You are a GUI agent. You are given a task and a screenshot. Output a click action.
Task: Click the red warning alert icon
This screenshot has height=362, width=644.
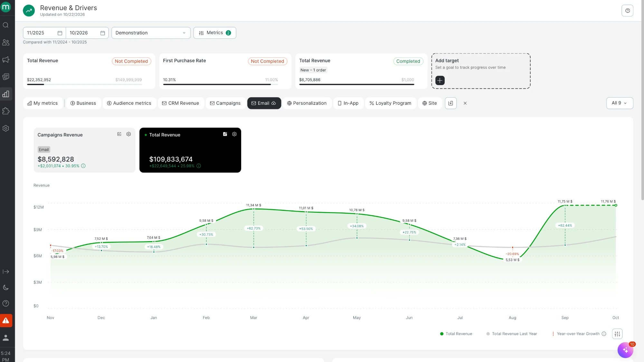[6, 320]
